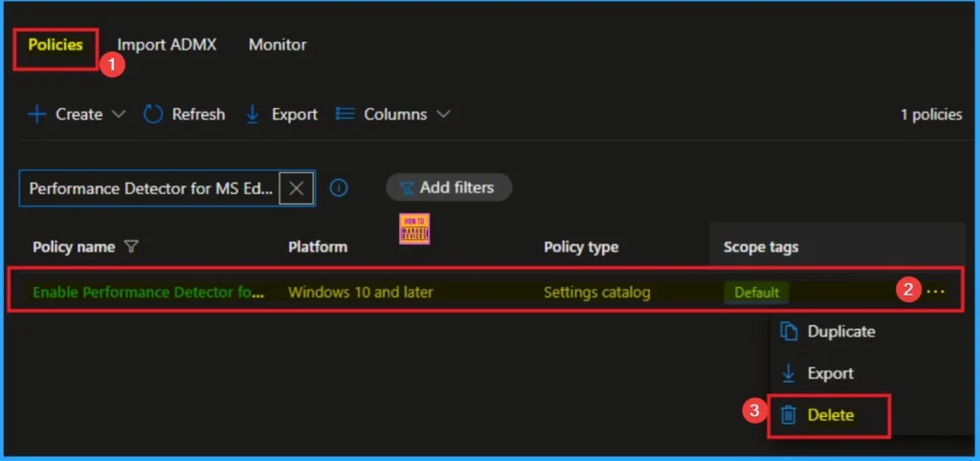Switch to the Policies tab
The width and height of the screenshot is (980, 461).
[55, 45]
